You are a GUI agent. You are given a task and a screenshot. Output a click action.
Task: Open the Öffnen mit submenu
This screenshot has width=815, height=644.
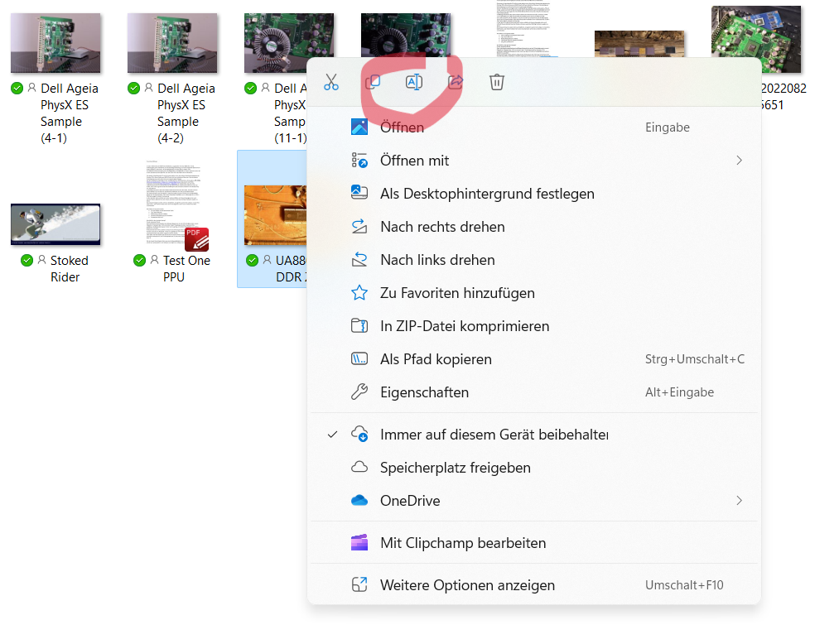[x=535, y=161]
